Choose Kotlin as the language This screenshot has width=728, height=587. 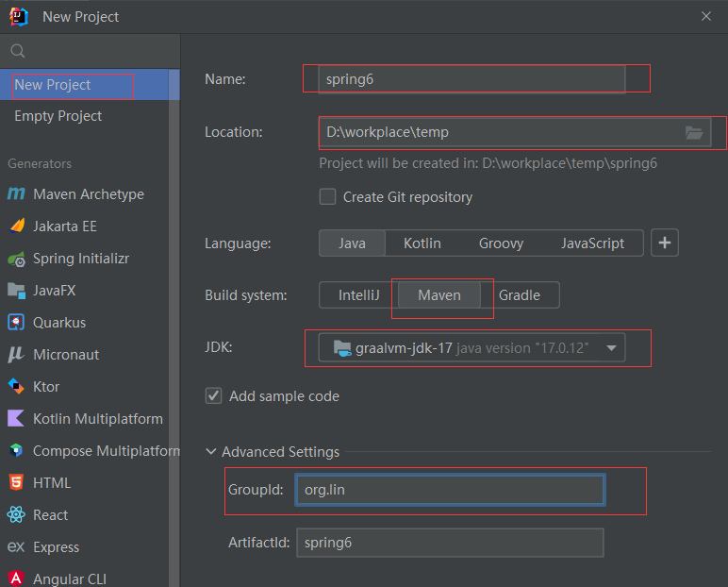[422, 243]
